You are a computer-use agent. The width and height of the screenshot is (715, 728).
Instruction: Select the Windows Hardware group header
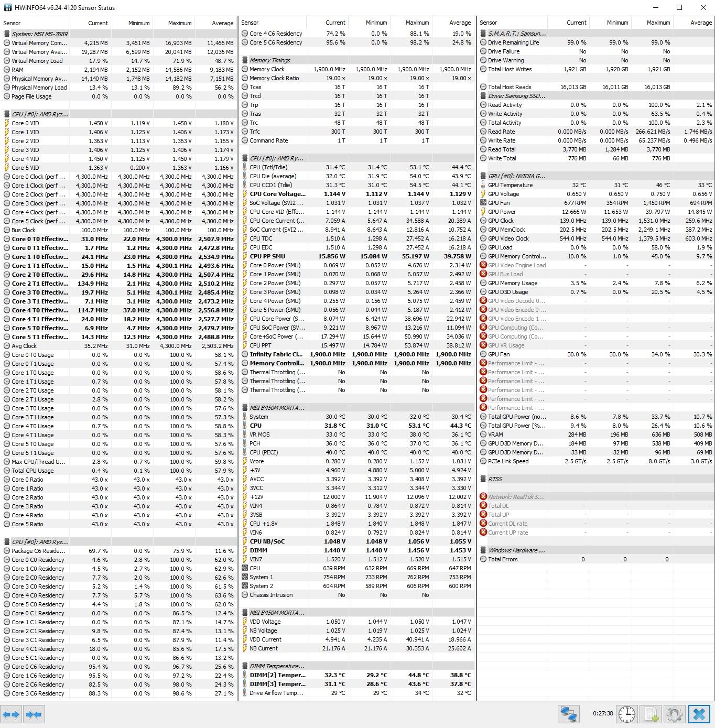pos(596,550)
